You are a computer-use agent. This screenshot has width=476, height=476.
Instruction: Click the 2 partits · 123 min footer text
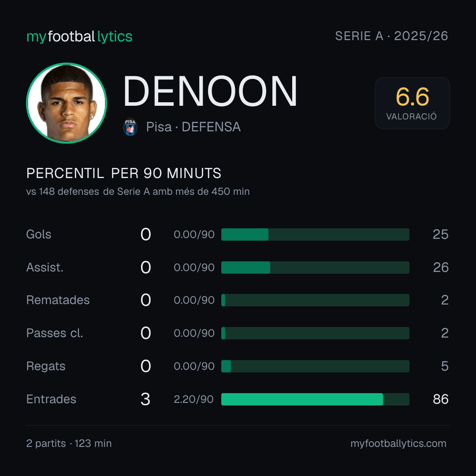point(69,443)
